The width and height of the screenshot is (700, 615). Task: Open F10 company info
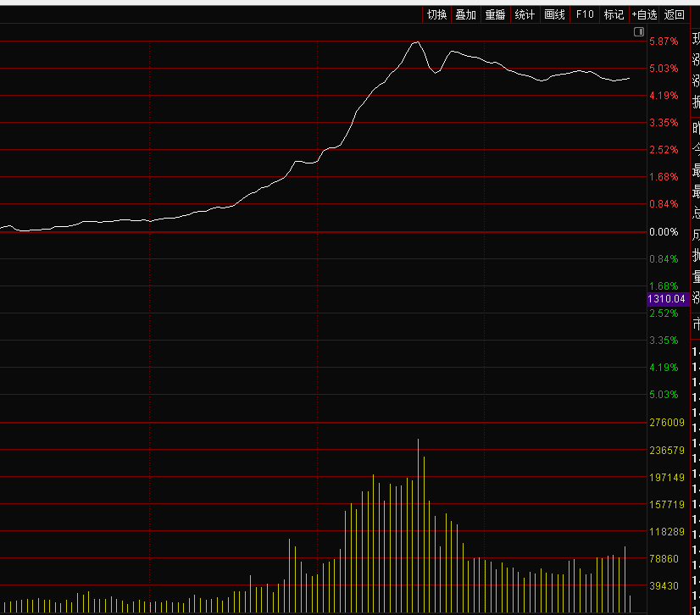click(585, 14)
